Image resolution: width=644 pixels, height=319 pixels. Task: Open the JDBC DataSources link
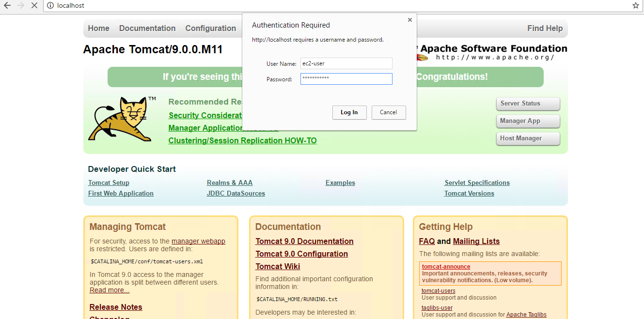(236, 194)
